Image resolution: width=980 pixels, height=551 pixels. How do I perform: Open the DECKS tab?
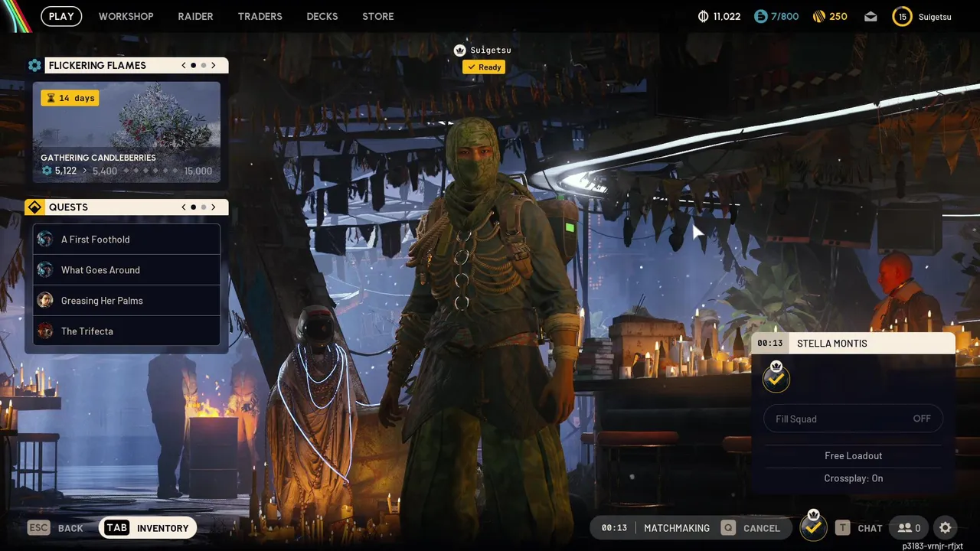(x=322, y=16)
